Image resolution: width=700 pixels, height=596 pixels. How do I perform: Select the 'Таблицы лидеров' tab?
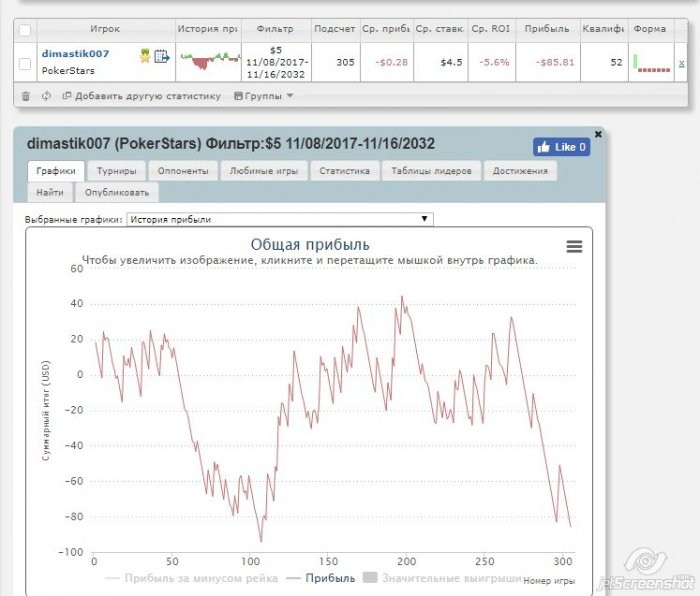coord(431,171)
